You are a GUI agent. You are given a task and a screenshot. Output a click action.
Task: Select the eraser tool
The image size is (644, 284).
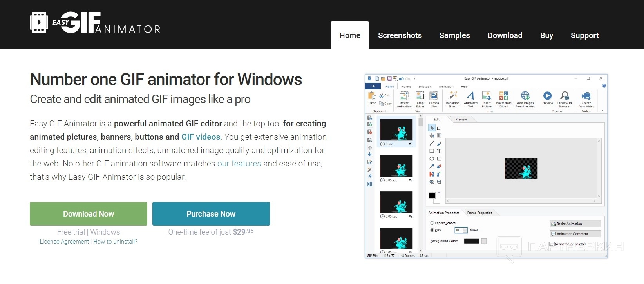coord(439,166)
